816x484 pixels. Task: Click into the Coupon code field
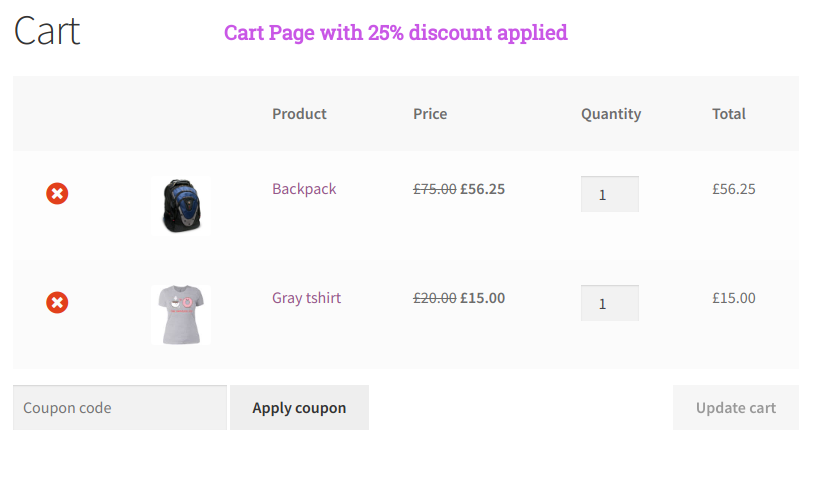click(120, 407)
